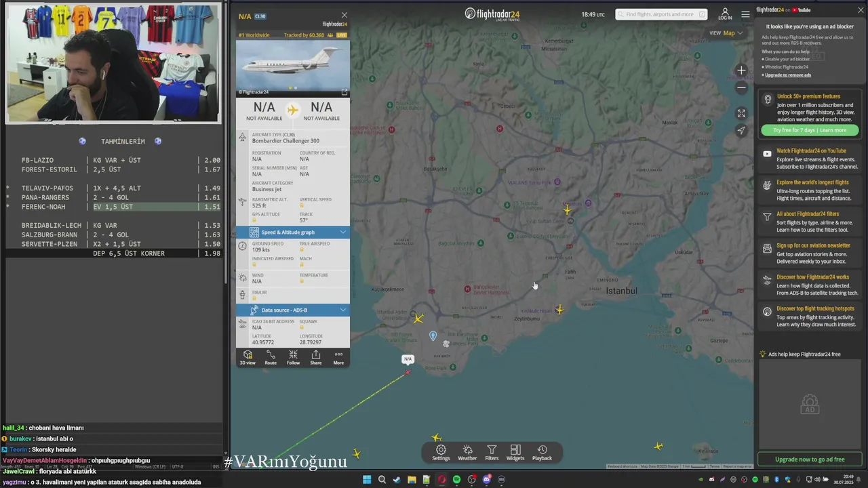Search in Find flights, airports field
Image resolution: width=868 pixels, height=488 pixels.
[x=661, y=14]
